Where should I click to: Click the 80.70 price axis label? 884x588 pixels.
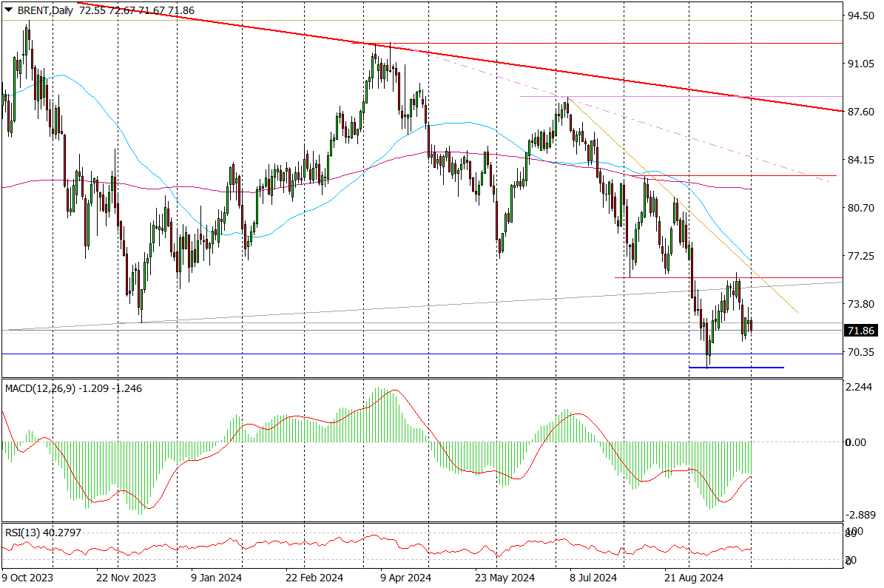point(861,208)
